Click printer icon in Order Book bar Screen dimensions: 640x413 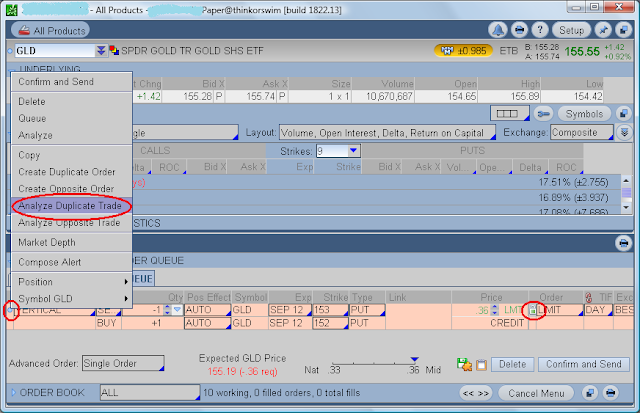(x=610, y=393)
